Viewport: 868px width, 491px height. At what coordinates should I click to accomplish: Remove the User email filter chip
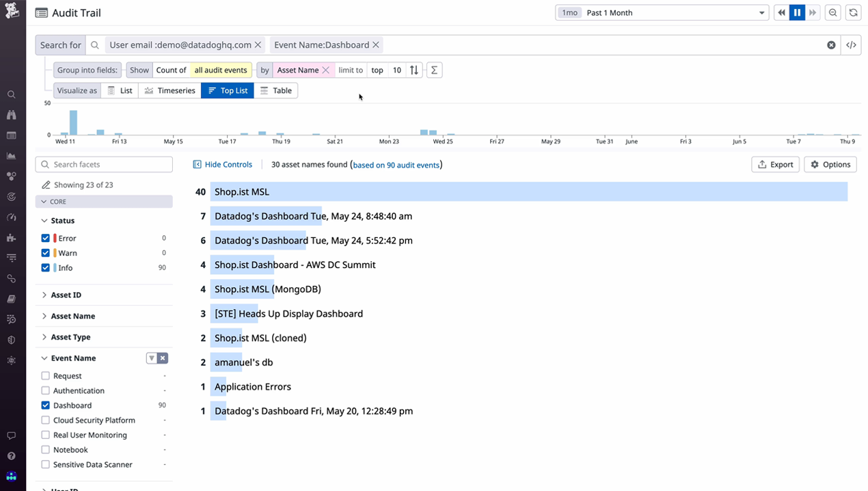[258, 45]
